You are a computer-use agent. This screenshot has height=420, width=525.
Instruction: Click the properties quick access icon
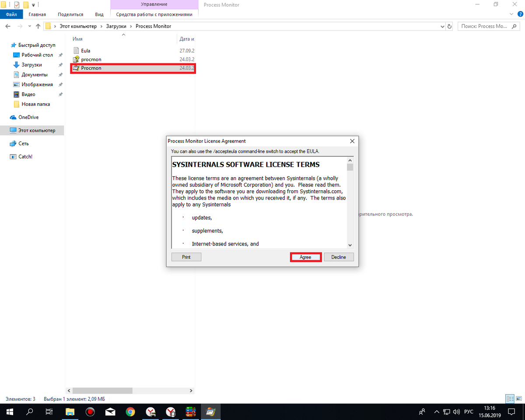17,5
